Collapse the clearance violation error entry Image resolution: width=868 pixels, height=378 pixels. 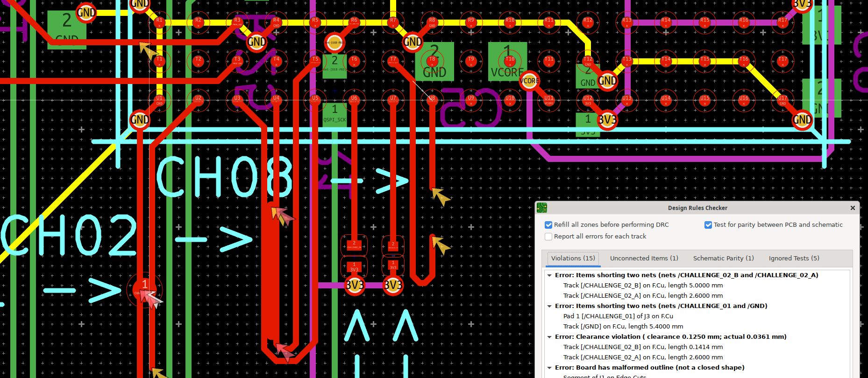click(549, 337)
